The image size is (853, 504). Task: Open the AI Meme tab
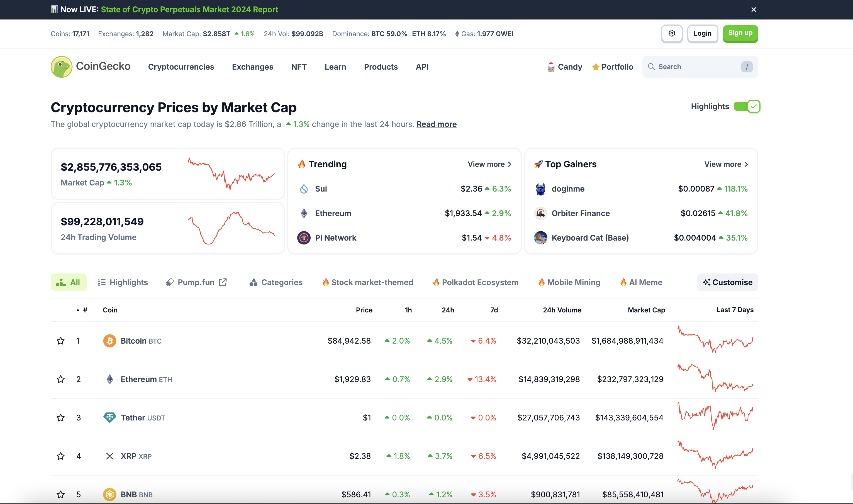[x=641, y=282]
